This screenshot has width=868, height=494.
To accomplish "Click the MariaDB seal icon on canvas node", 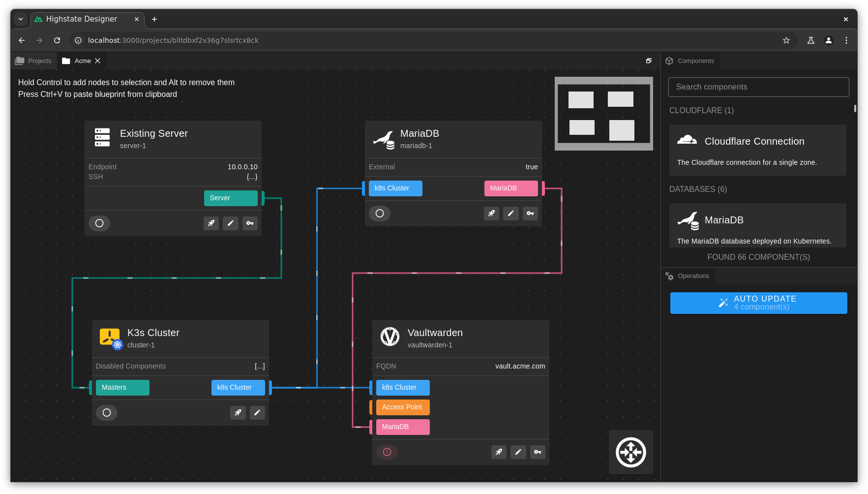I will pyautogui.click(x=384, y=139).
